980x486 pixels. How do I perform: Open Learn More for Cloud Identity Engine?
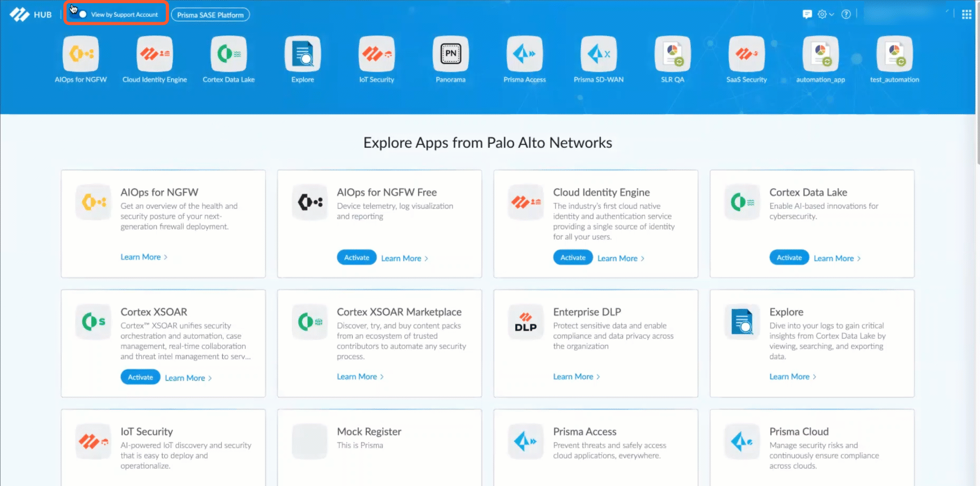point(621,258)
